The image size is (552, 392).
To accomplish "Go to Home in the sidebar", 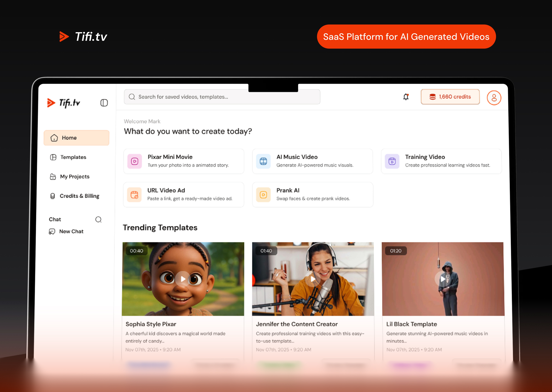I will tap(76, 138).
